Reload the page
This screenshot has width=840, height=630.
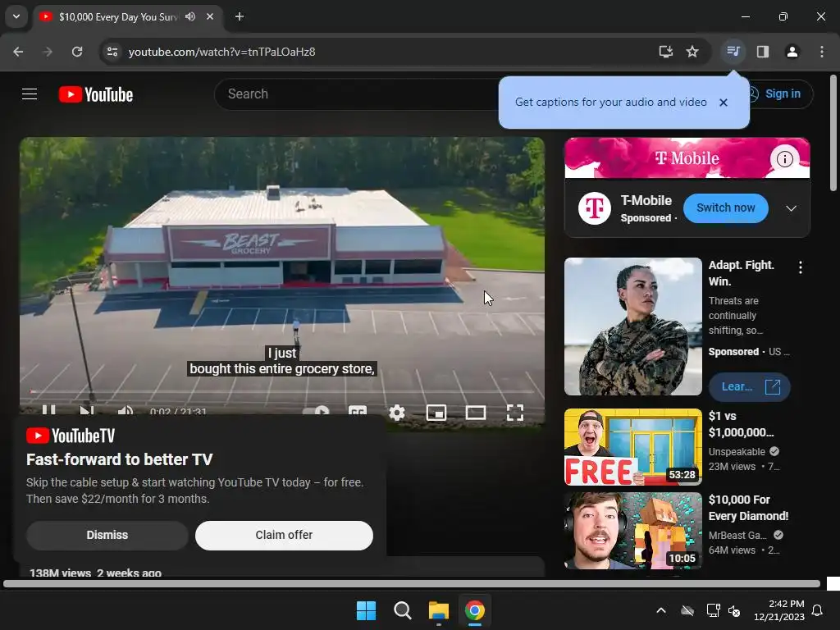[x=77, y=52]
